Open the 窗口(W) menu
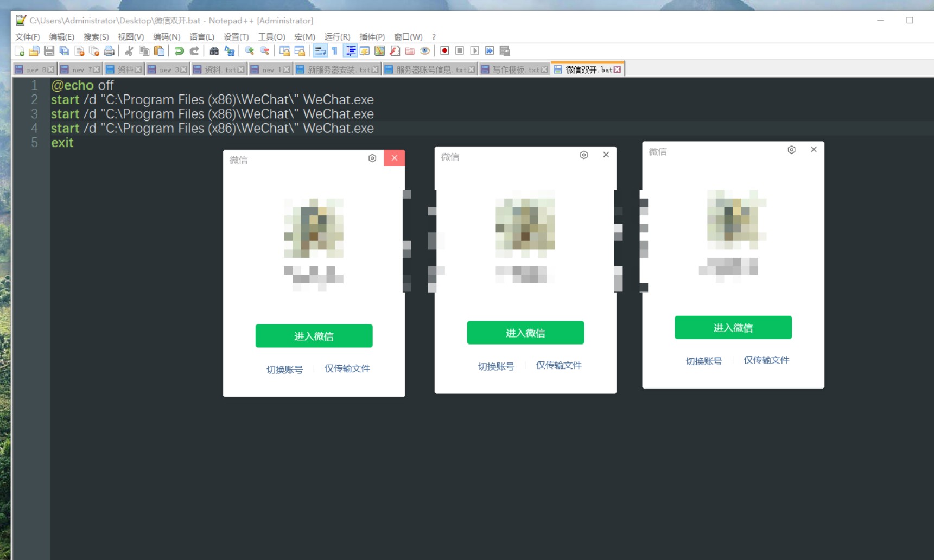934x560 pixels. coord(408,37)
